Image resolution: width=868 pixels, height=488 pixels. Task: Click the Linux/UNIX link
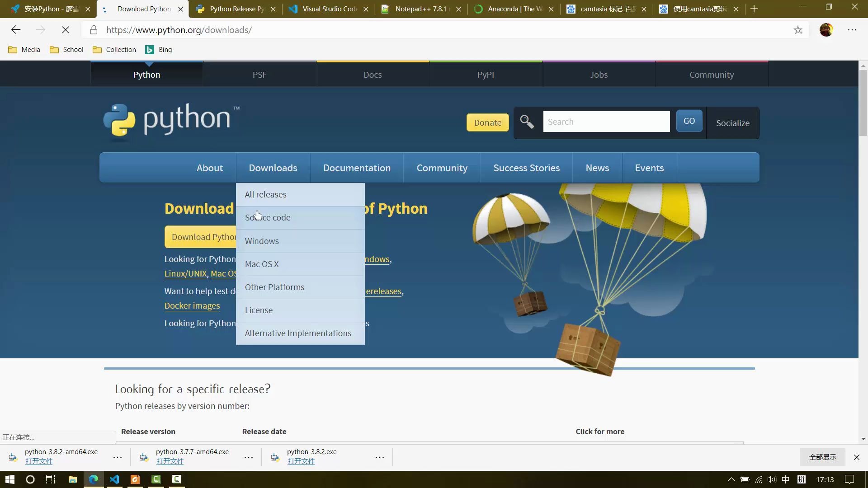[x=185, y=273]
